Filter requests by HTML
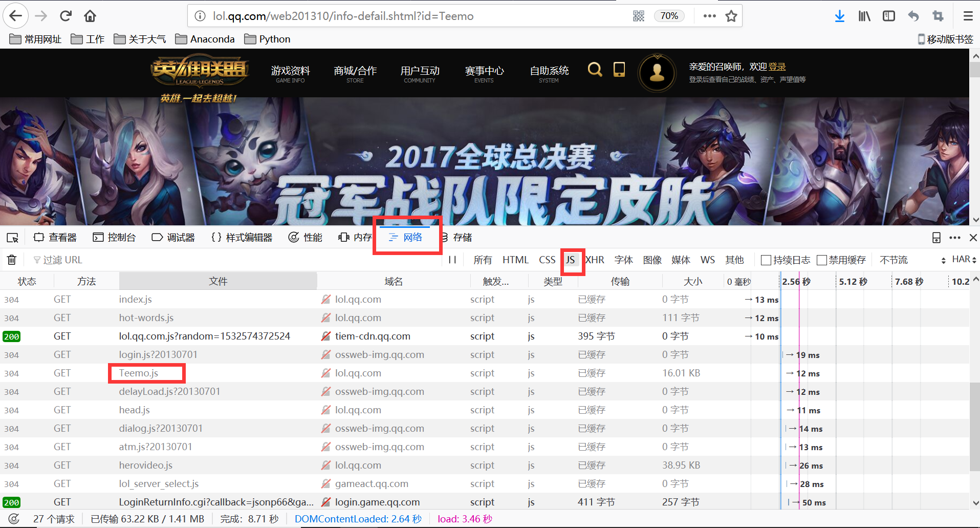980x528 pixels. (x=515, y=260)
